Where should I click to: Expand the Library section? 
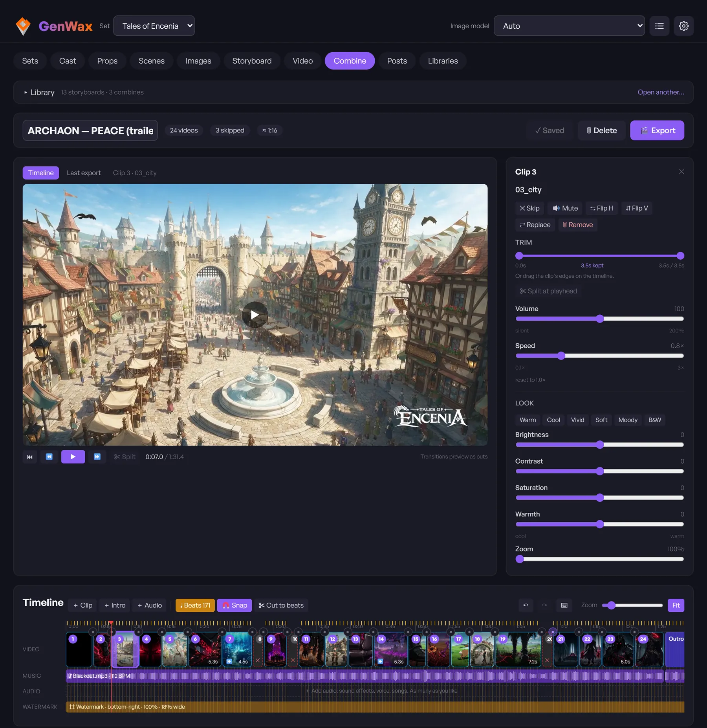[39, 92]
